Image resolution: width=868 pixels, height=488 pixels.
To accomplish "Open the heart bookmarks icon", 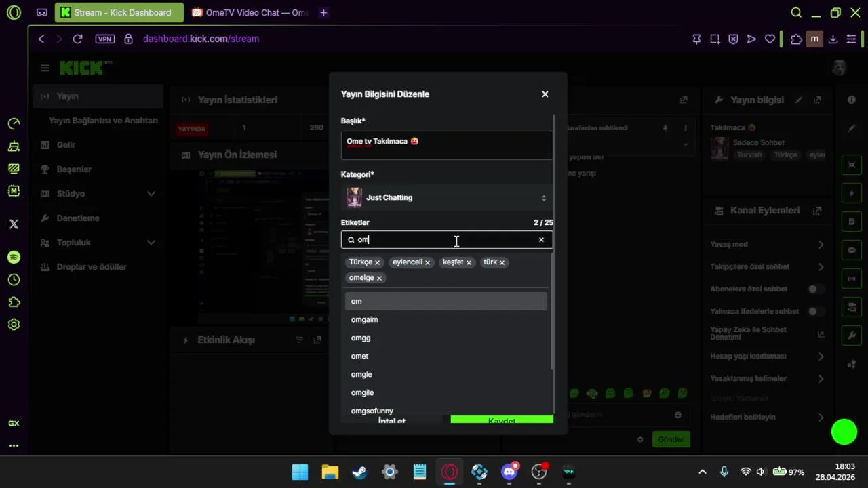I will pos(770,39).
